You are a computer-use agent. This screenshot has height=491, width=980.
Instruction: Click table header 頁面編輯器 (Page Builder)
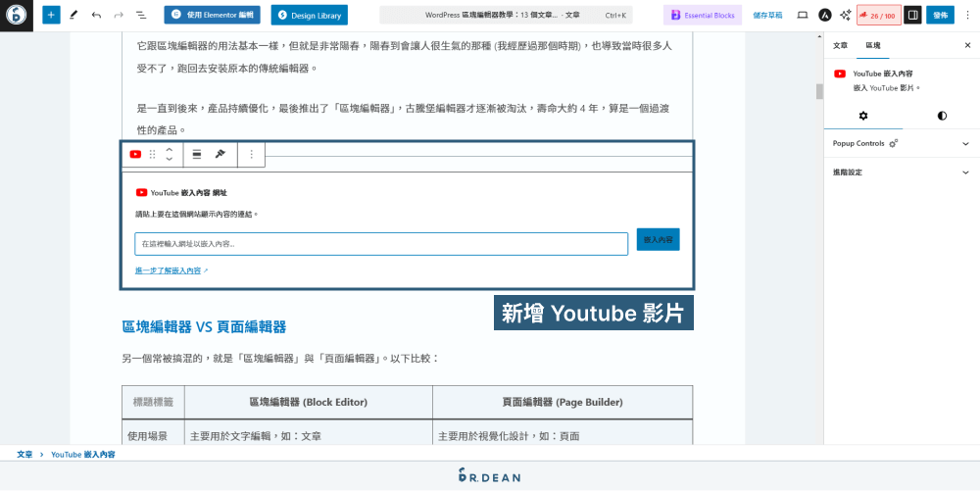[x=563, y=402]
